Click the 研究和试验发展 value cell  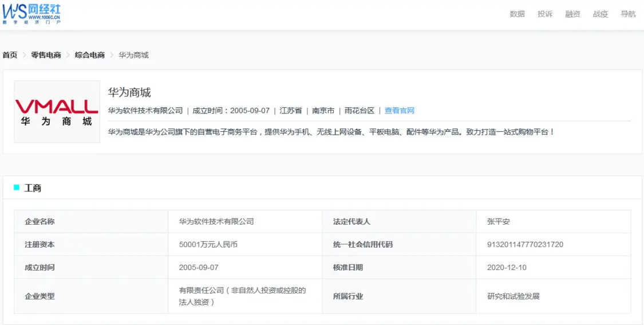554,296
